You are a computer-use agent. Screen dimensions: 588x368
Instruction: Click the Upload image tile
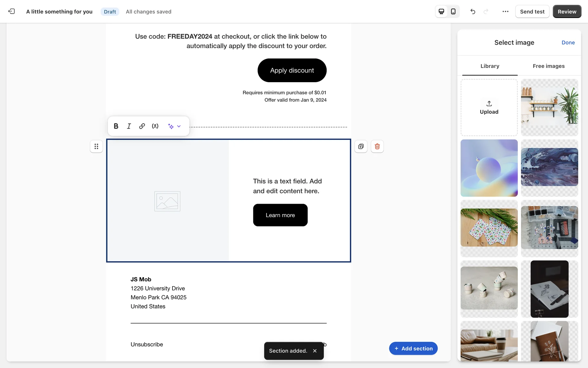click(x=489, y=107)
